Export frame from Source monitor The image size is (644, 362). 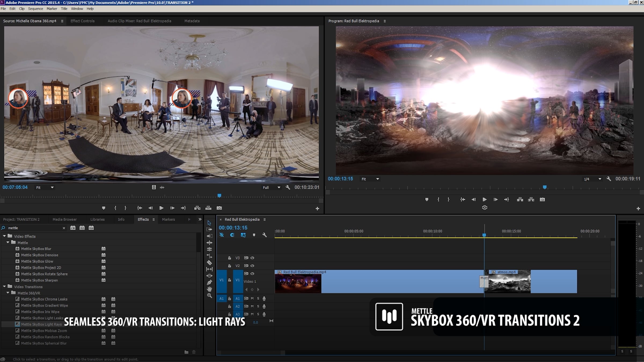point(219,208)
